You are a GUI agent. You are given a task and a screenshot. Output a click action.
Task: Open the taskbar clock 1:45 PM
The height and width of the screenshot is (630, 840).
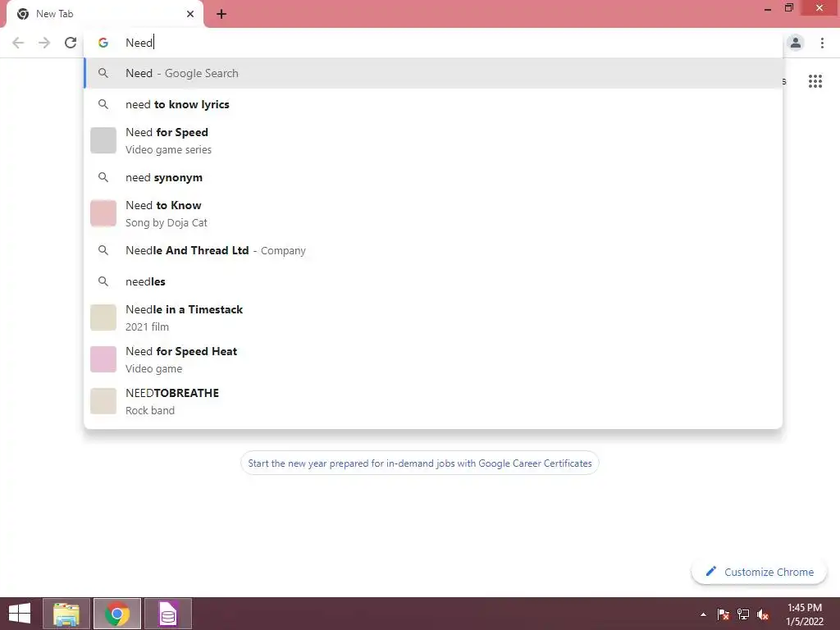coord(805,614)
